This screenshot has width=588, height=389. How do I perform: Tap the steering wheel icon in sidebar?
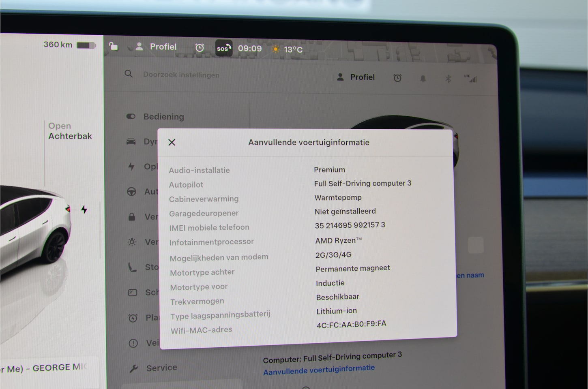(131, 192)
